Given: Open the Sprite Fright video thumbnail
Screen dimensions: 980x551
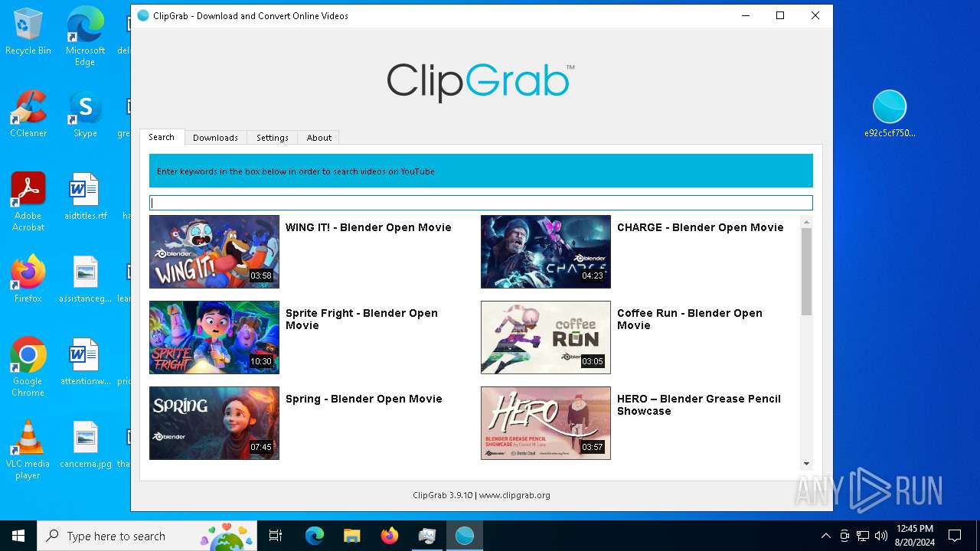Looking at the screenshot, I should (x=214, y=337).
